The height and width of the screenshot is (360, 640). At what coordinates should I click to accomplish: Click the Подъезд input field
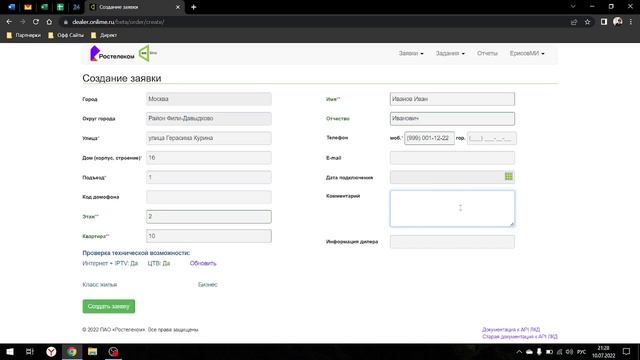point(209,177)
